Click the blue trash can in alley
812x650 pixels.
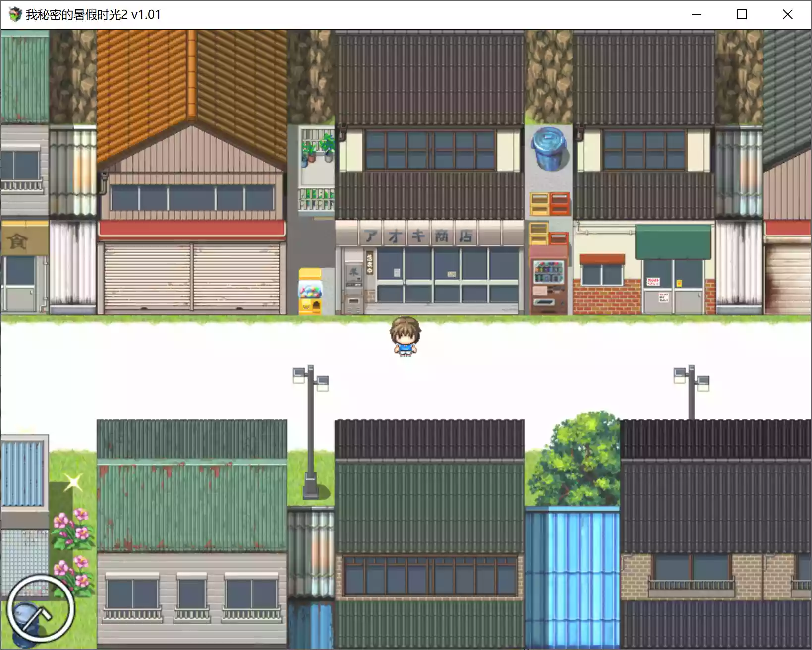tap(548, 149)
